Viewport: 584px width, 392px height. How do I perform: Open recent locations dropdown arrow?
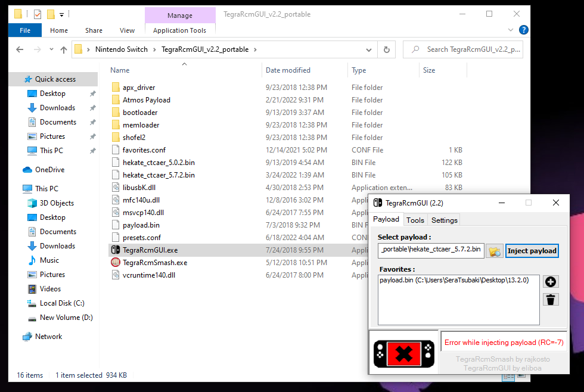coord(51,49)
